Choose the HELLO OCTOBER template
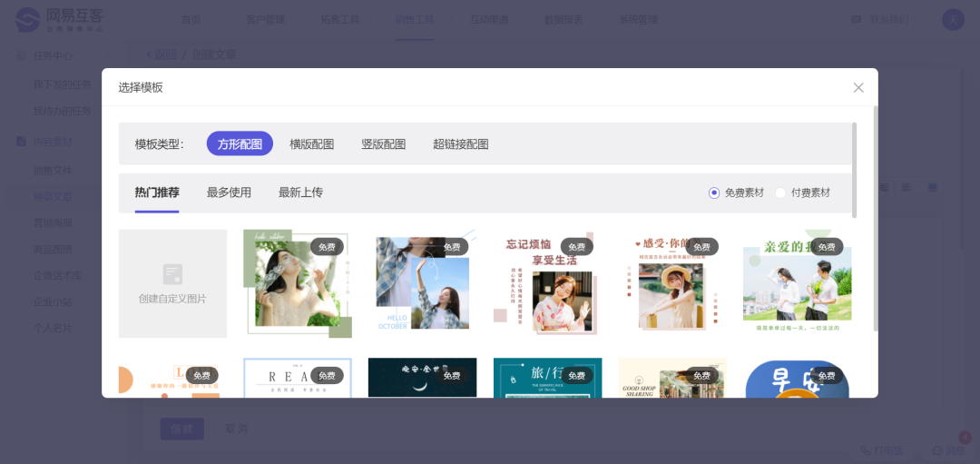980x464 pixels. coord(423,283)
